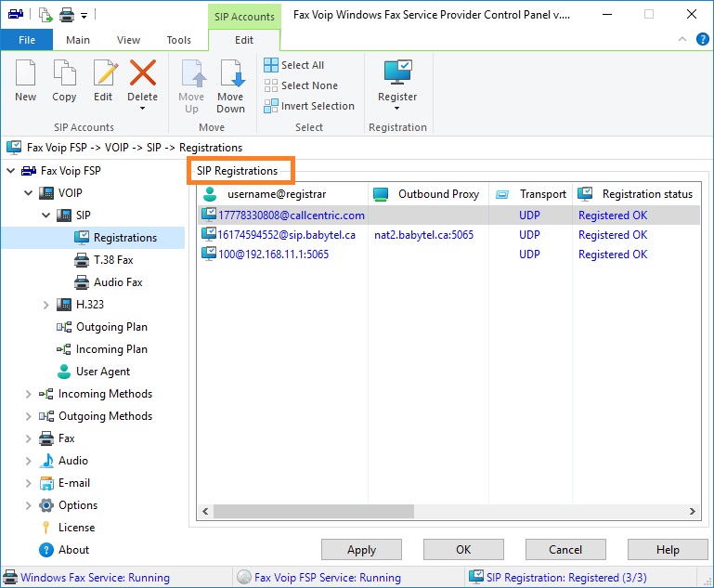The width and height of the screenshot is (714, 588).
Task: Collapse the ribbon with the chevron
Action: [682, 39]
